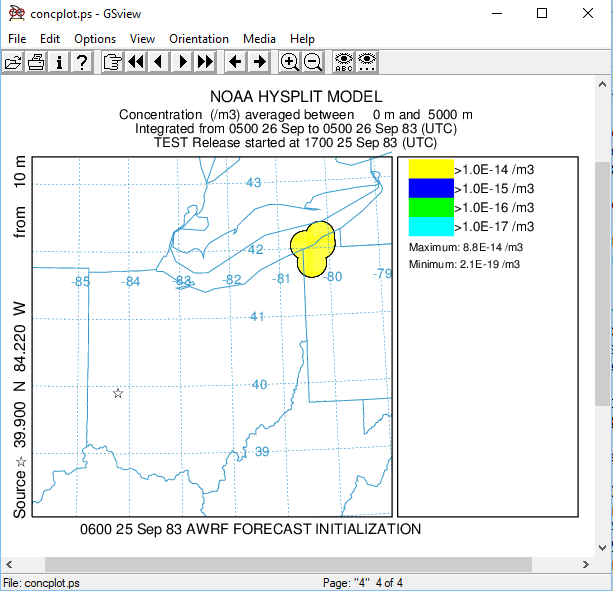Click the 'Maximum: 8.8E-14 /m3' text
Image resolution: width=613 pixels, height=591 pixels.
(x=466, y=247)
